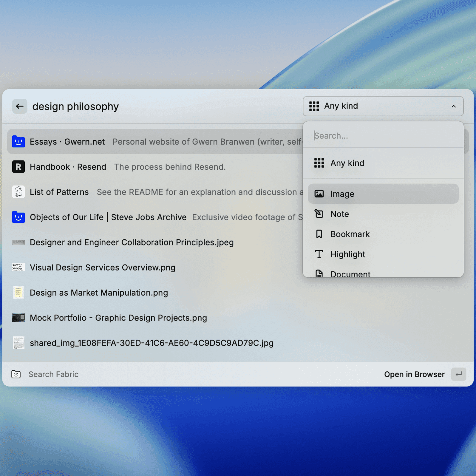Open the Any kind filter dropdown

click(x=383, y=106)
